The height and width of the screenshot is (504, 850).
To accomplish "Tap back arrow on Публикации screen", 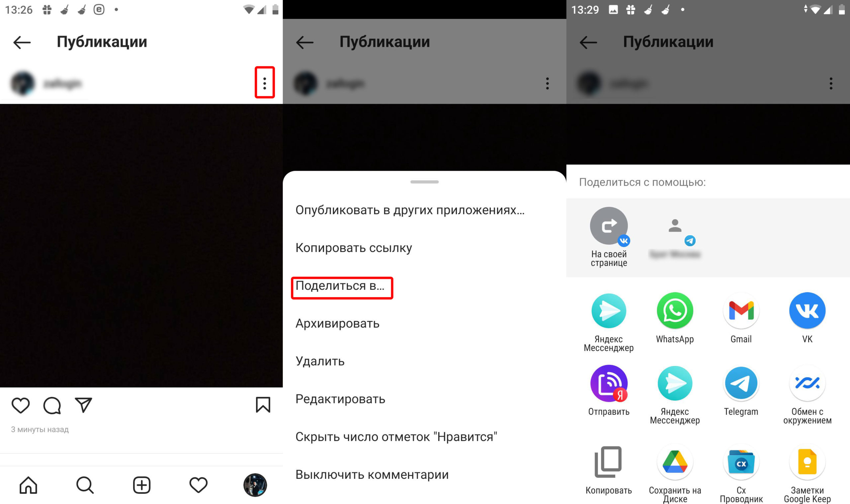I will [x=22, y=41].
